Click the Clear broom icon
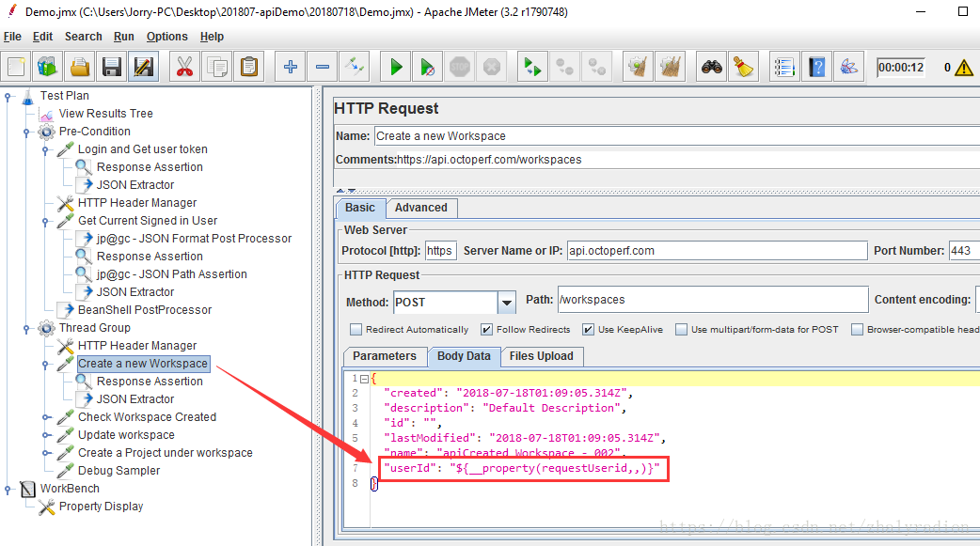 pos(638,67)
